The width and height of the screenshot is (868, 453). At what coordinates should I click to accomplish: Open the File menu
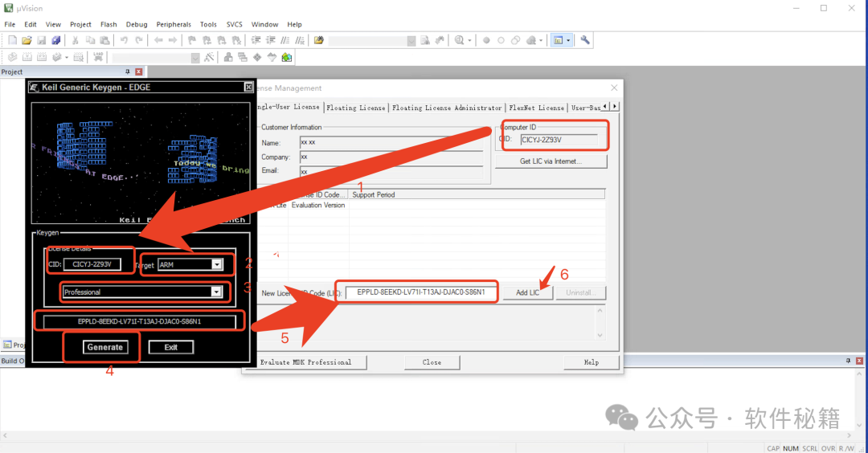coord(10,24)
